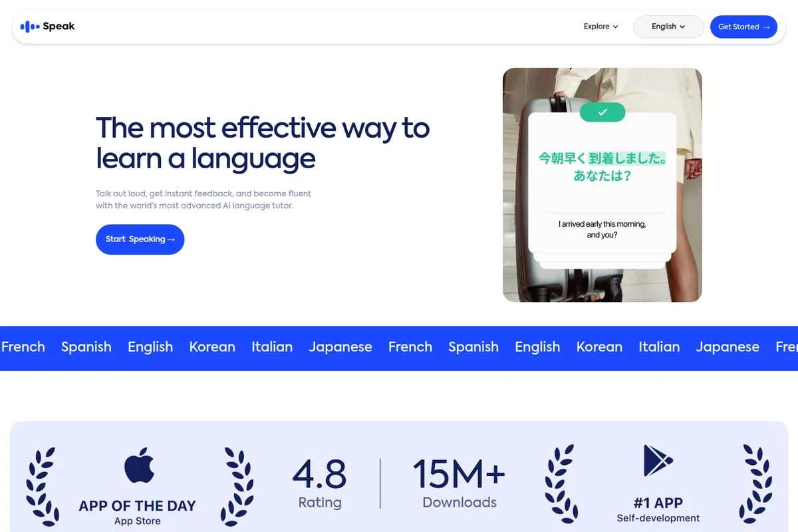Open the Explore dropdown

click(596, 26)
